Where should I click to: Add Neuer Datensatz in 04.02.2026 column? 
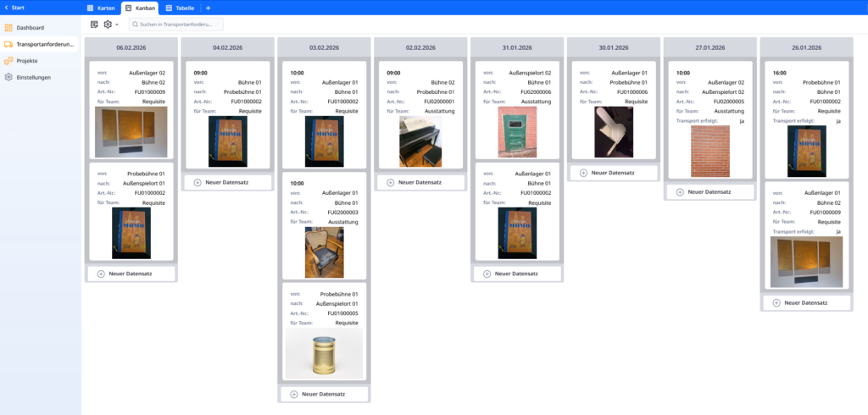click(227, 182)
